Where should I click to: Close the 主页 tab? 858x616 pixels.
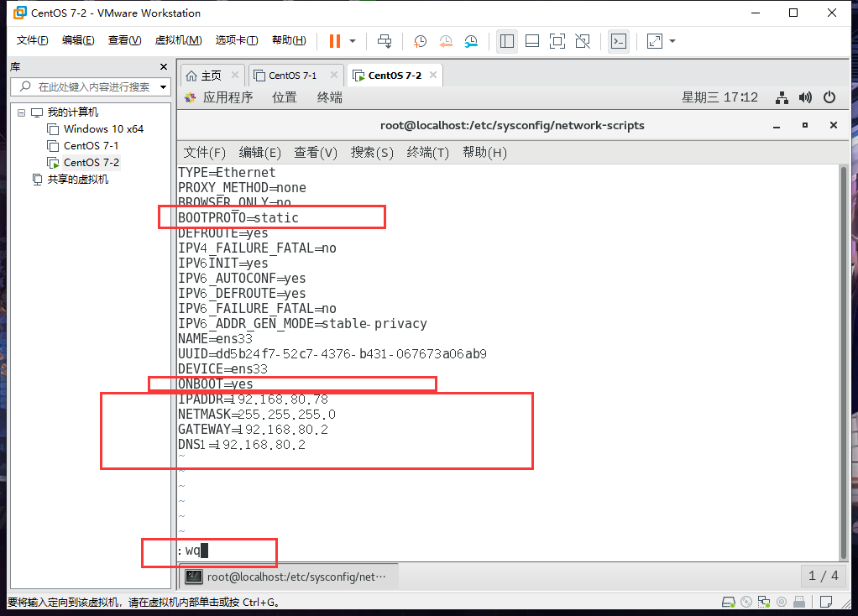pos(235,75)
